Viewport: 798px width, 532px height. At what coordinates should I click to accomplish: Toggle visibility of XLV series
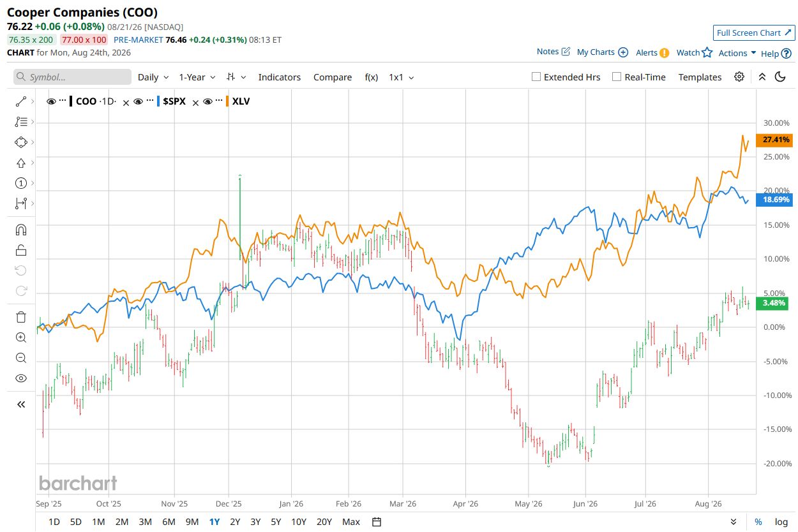tap(207, 101)
